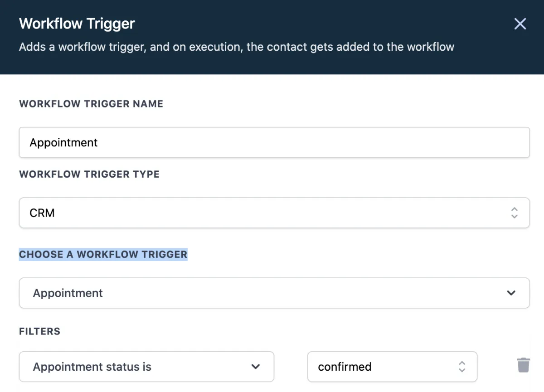Click the dialog description subtitle text
This screenshot has width=544, height=392.
(236, 47)
